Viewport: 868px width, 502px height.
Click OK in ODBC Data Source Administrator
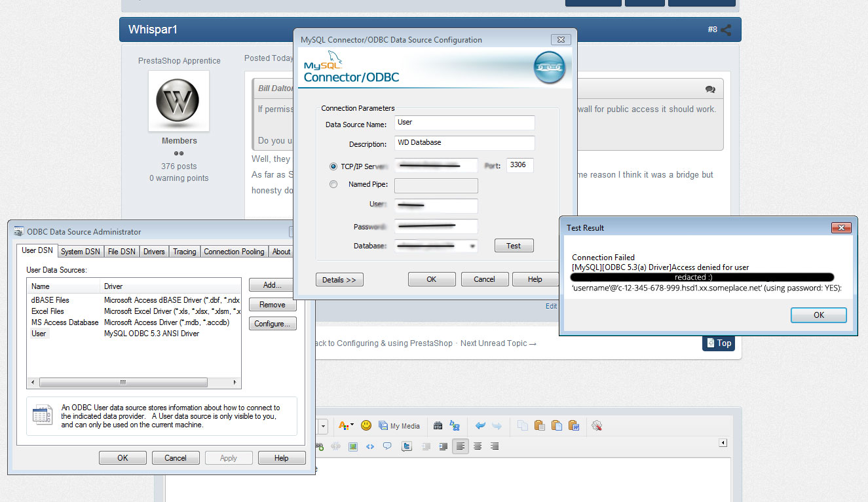pyautogui.click(x=123, y=458)
